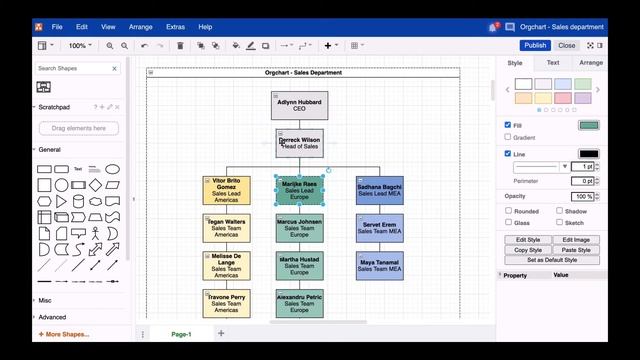Collapse the Scratchpad section

pos(54,107)
